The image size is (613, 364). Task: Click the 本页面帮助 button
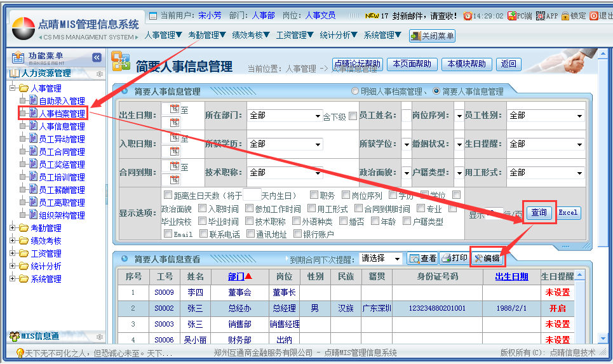412,64
